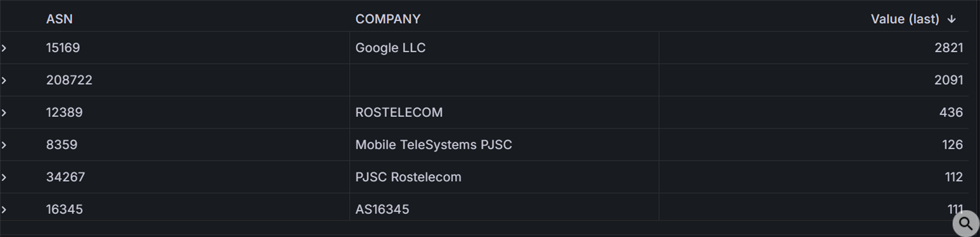980x237 pixels.
Task: Click the Mobile TeleSystems PJSC cell
Action: pos(504,145)
